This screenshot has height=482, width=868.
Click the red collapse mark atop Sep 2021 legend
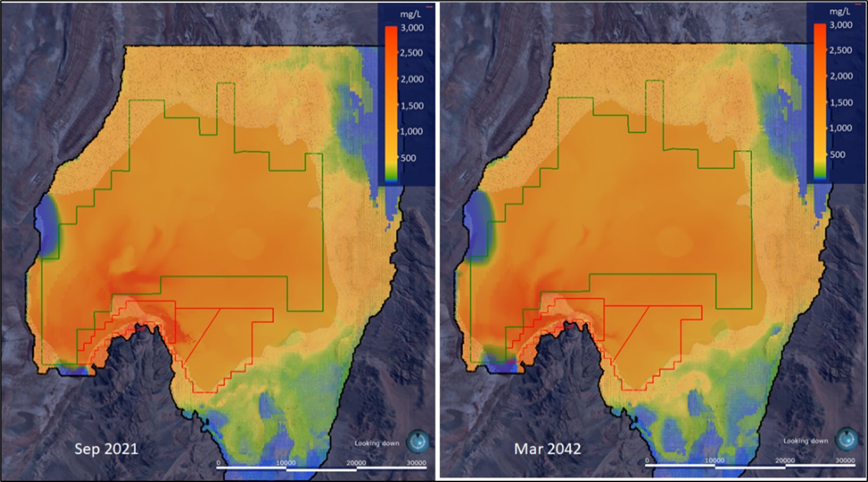(431, 7)
